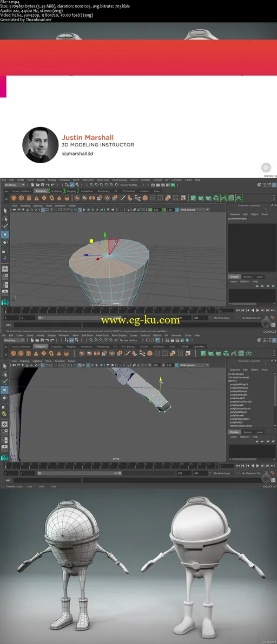This screenshot has width=277, height=644.
Task: Select Anim tab in robot arm scene layer editor
Action: click(x=260, y=432)
